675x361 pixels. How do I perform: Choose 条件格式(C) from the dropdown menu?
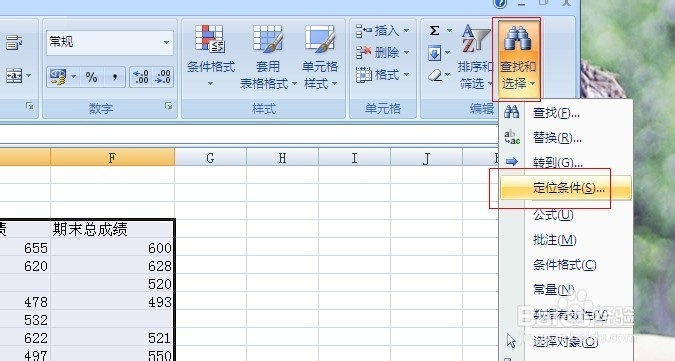(566, 265)
